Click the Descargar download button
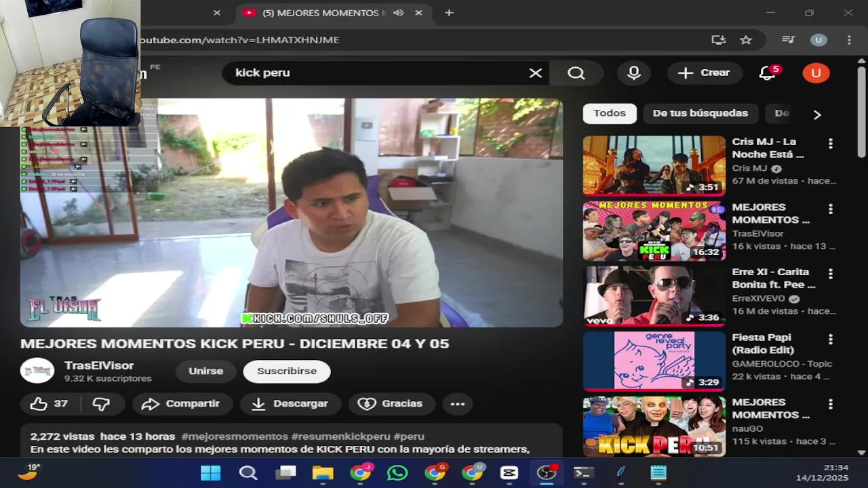Screen dimensions: 868x488 290,403
